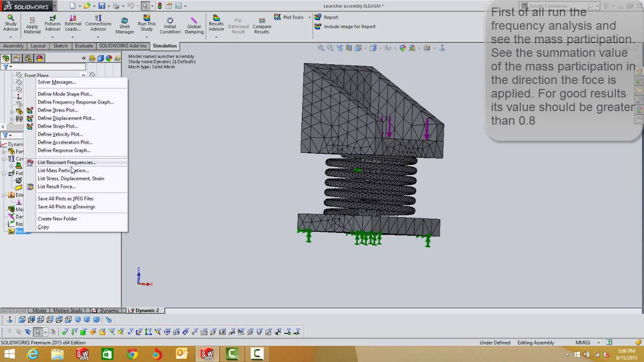Click MMGS units in status bar

[x=583, y=343]
